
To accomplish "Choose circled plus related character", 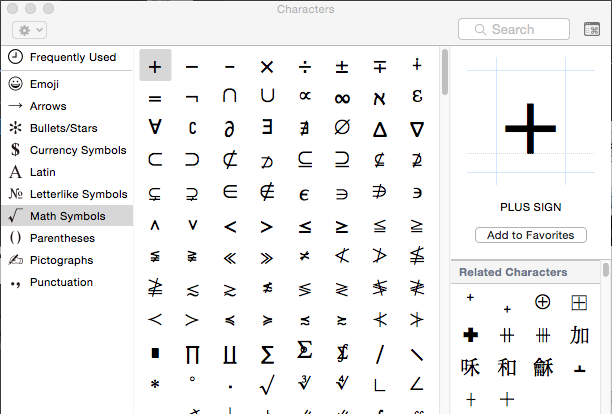I will [543, 302].
